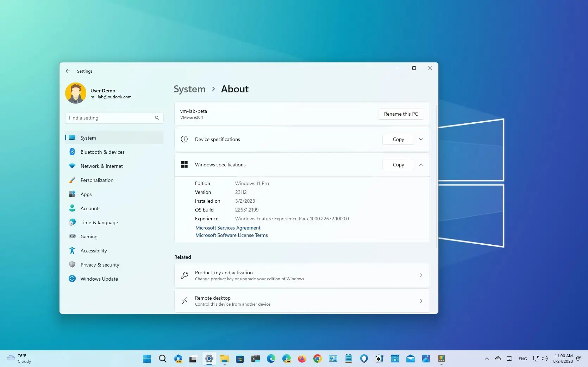
Task: Select the Gaming controller icon
Action: coord(72,236)
